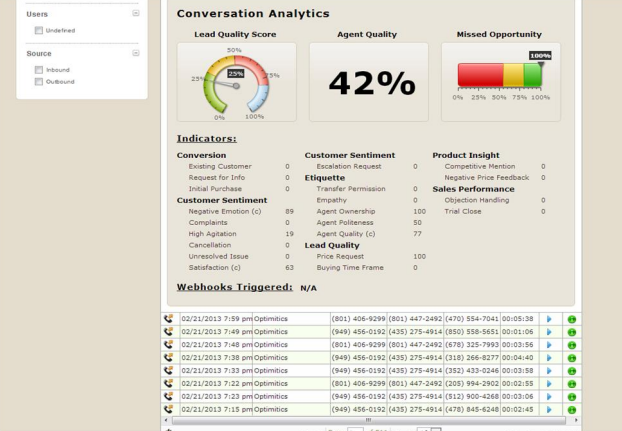The height and width of the screenshot is (431, 622).
Task: Click the phone number (470) 554-7041
Action: (x=472, y=319)
